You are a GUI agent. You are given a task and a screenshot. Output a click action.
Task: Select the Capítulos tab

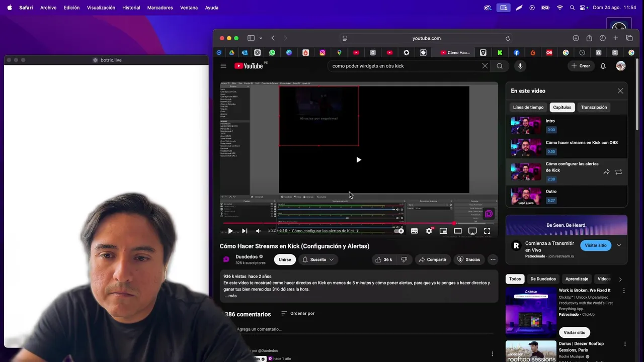(562, 107)
